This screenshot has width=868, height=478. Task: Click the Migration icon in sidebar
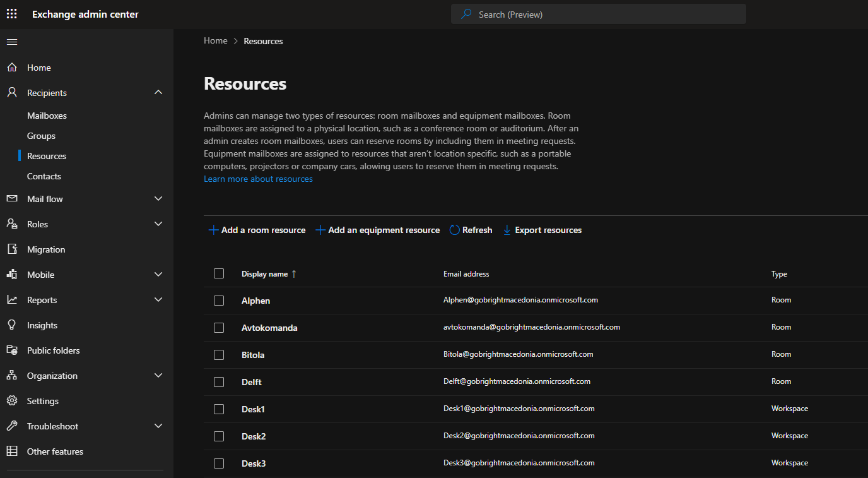[12, 249]
